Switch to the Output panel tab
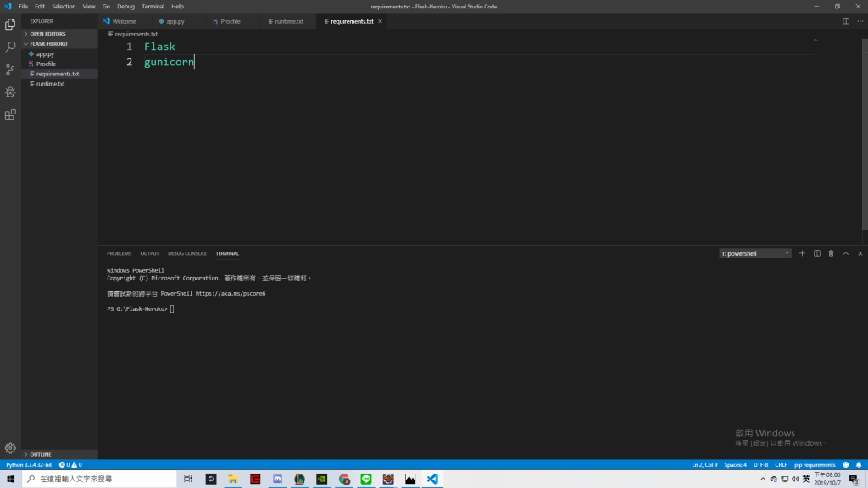Image resolution: width=868 pixels, height=488 pixels. (x=149, y=253)
